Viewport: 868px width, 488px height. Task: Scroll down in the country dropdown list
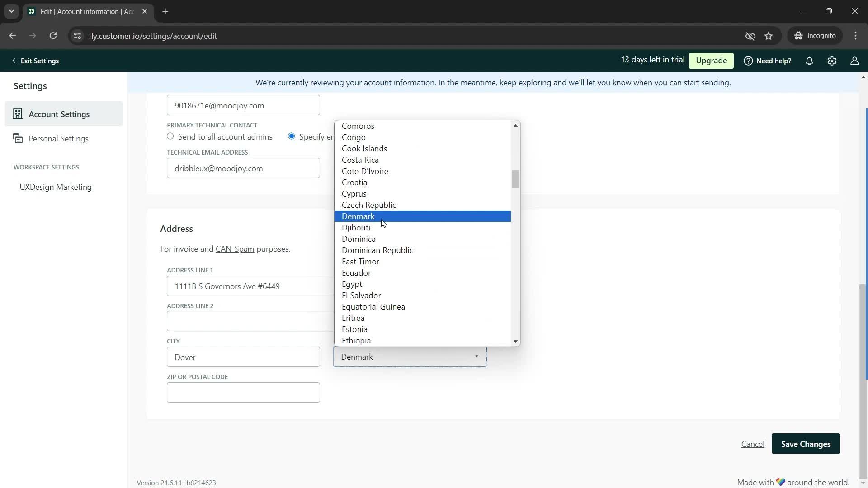pyautogui.click(x=516, y=341)
